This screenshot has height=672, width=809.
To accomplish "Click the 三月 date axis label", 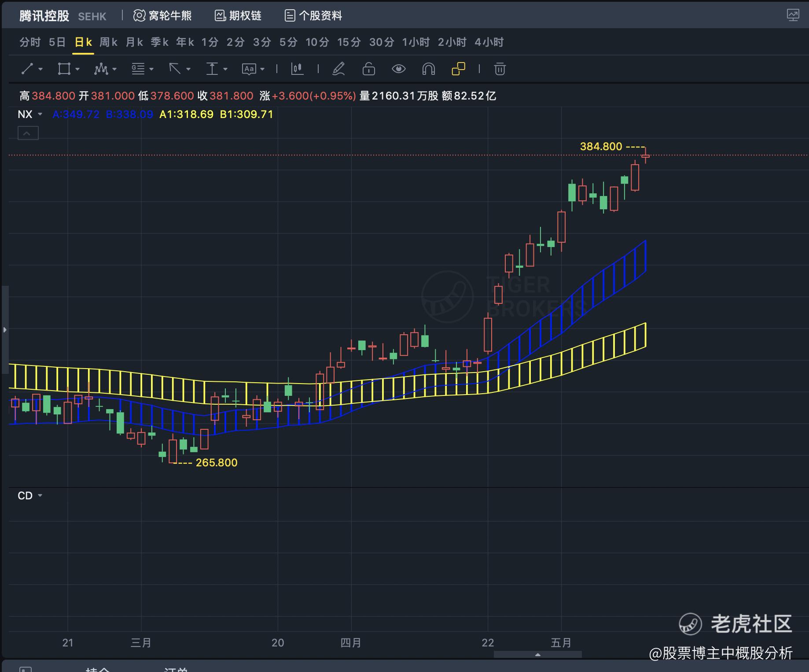I will coord(141,643).
